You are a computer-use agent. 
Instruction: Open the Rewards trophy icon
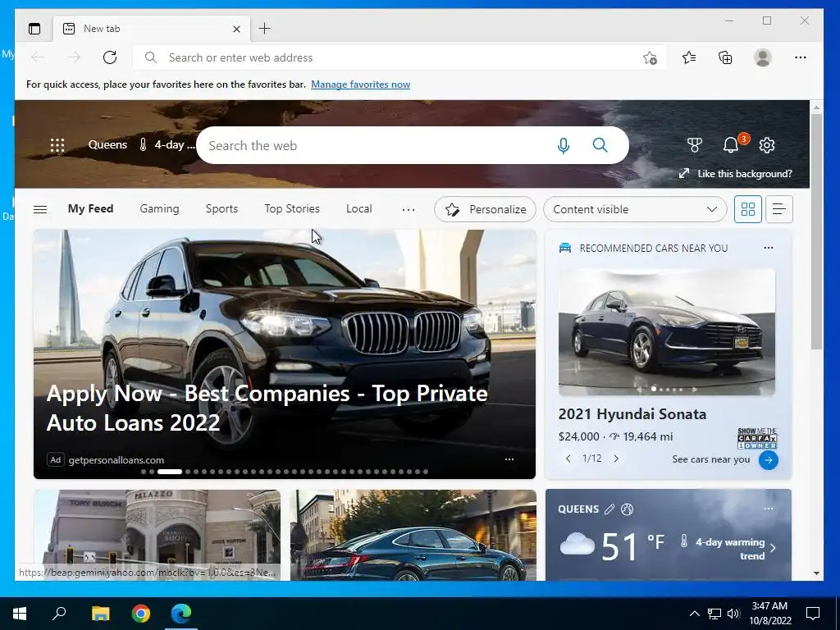tap(694, 144)
